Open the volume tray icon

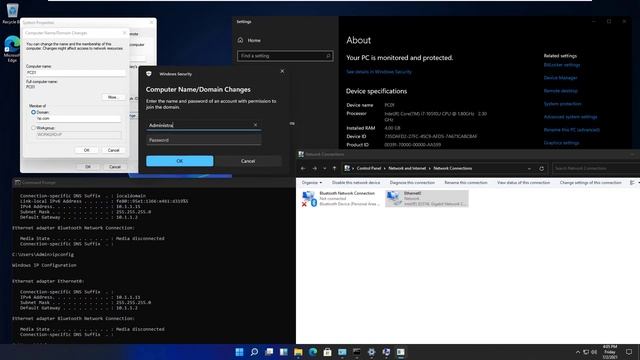(x=594, y=352)
